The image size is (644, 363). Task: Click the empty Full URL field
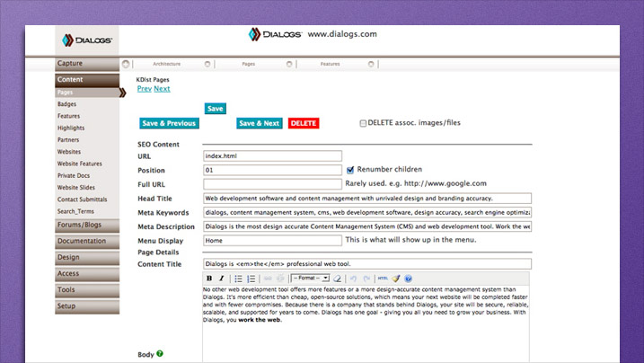272,184
